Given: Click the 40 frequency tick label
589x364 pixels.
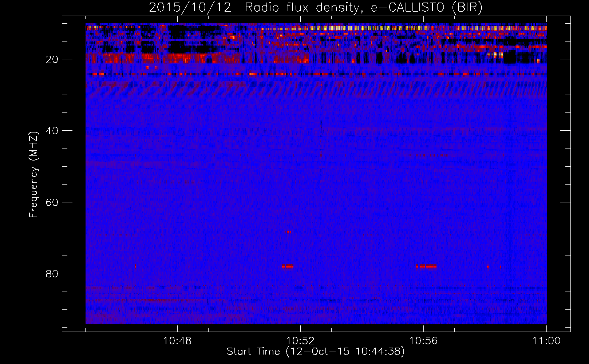Looking at the screenshot, I should coord(52,131).
